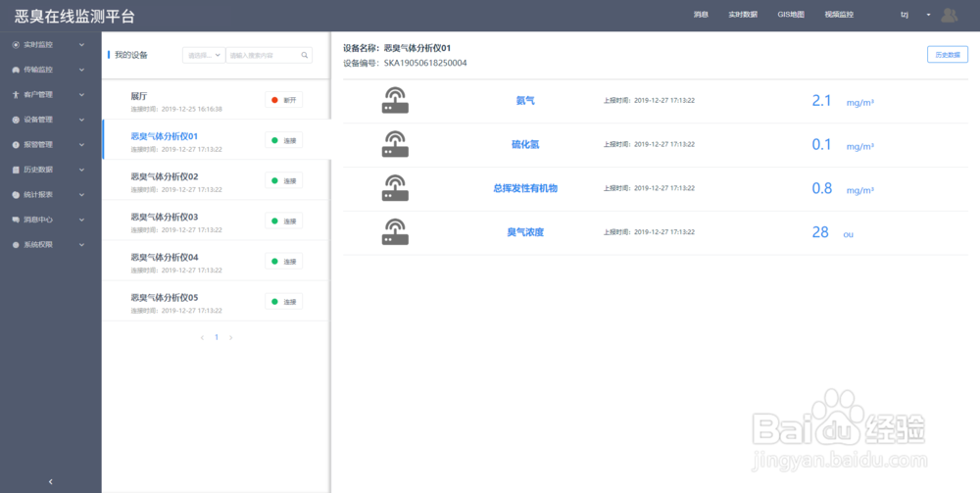Click the 28 ou odor value

click(x=832, y=232)
